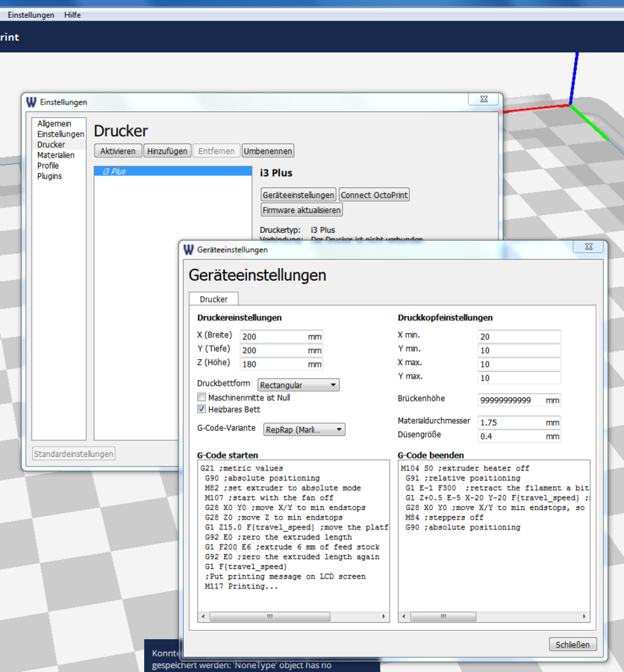Screen dimensions: 624x672
Task: Close the Einstellungen window with X
Action: [483, 99]
